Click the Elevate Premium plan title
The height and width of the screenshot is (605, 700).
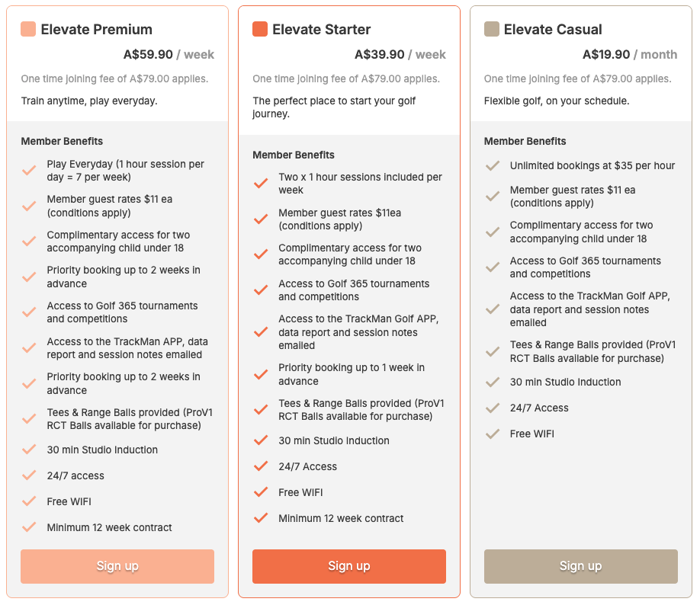tap(96, 30)
